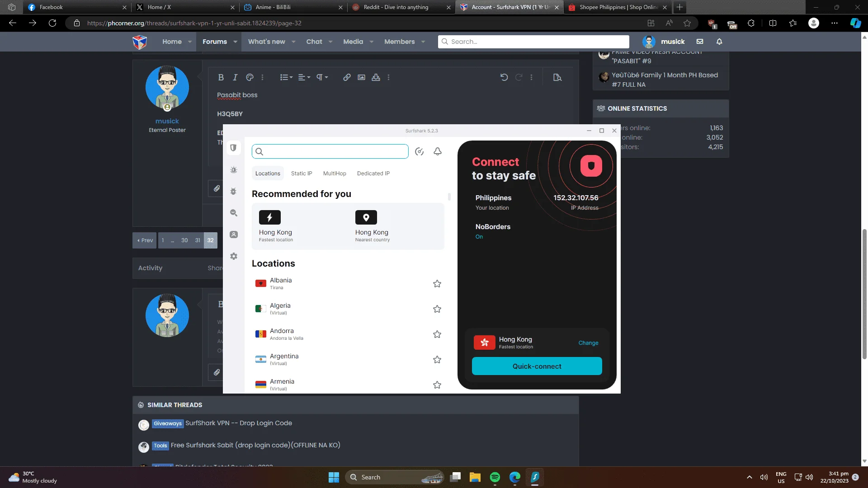The width and height of the screenshot is (868, 488).
Task: Expand the Media nav dropdown arrow
Action: [x=372, y=42]
